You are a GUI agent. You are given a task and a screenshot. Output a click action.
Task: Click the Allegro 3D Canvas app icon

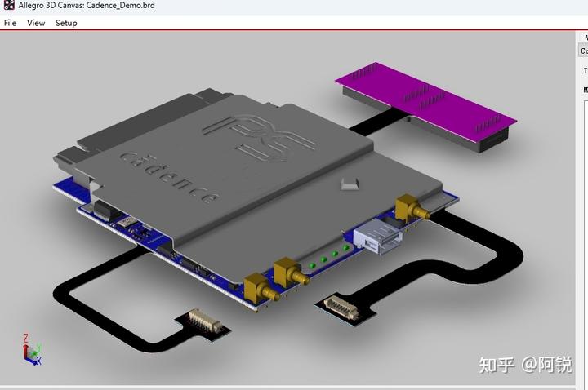[9, 5]
